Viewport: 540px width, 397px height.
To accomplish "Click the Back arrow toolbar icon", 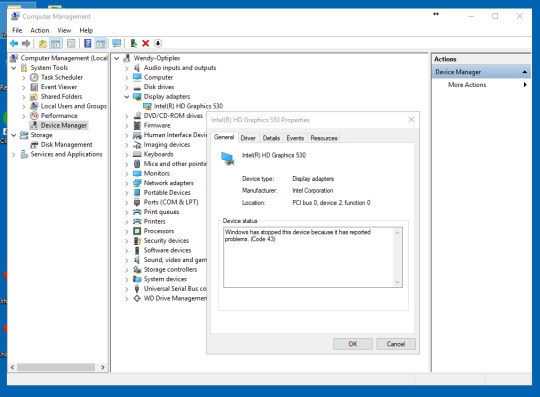I will click(x=14, y=43).
